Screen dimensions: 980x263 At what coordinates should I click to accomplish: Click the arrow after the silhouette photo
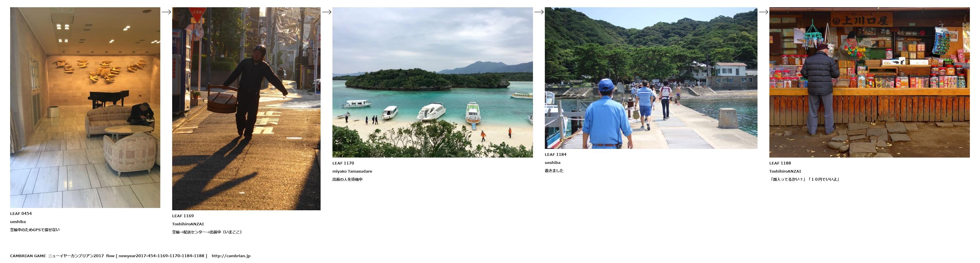click(326, 12)
